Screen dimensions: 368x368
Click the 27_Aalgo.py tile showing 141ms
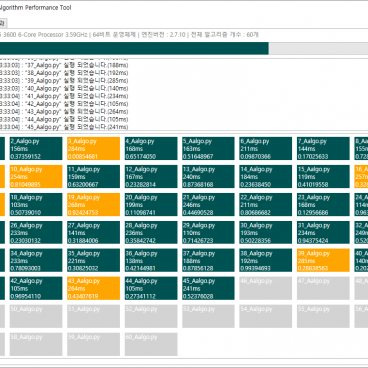click(x=94, y=233)
